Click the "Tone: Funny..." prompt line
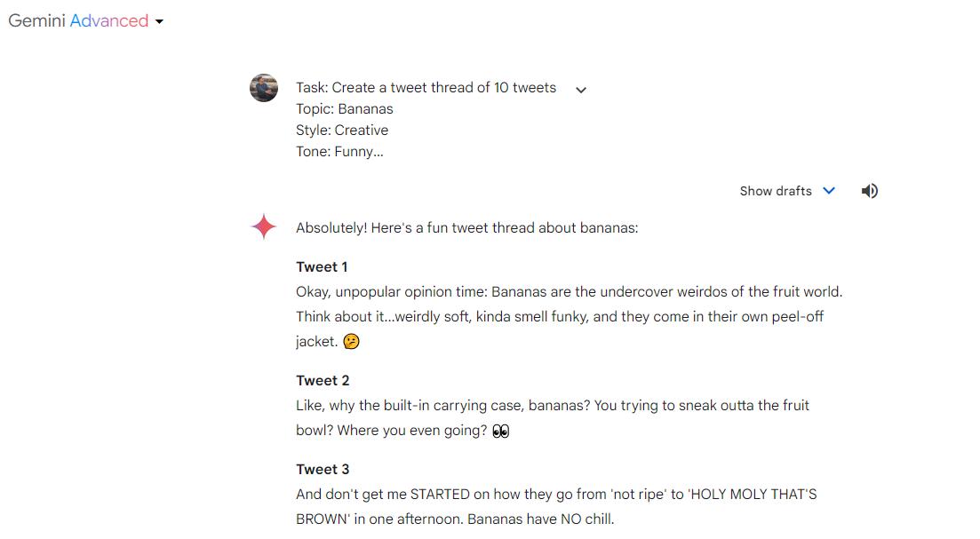The image size is (980, 539). pos(339,152)
